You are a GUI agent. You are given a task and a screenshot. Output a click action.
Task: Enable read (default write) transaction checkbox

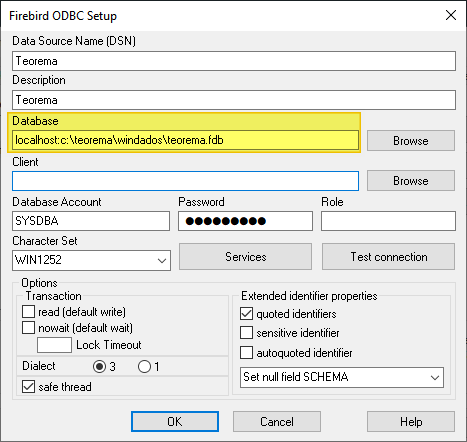[x=28, y=312]
